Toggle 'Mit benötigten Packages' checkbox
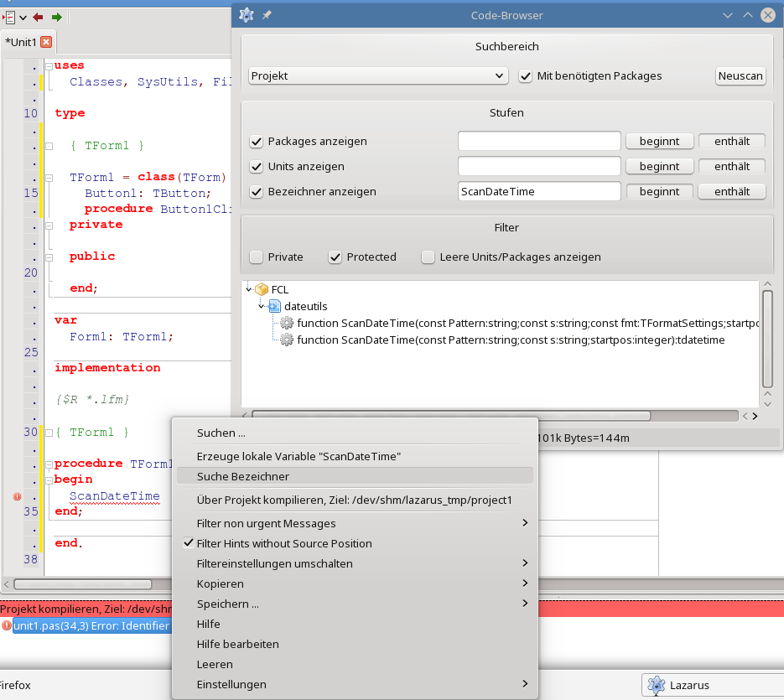Viewport: 784px width, 700px height. coord(526,75)
